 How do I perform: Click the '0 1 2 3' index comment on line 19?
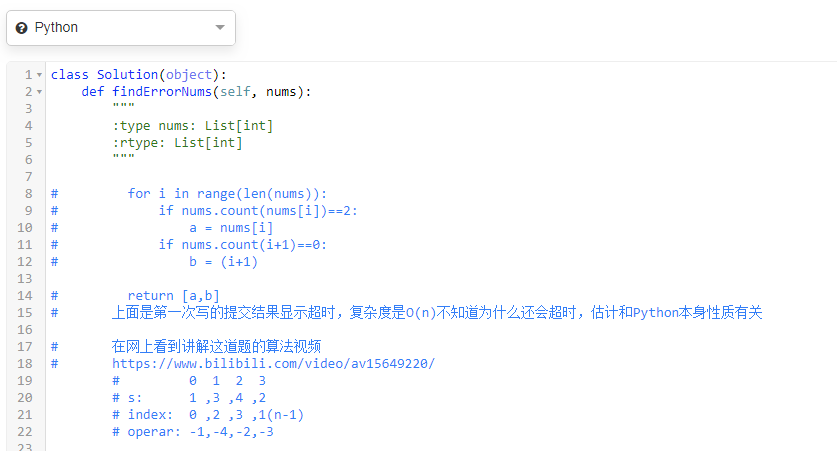click(227, 381)
